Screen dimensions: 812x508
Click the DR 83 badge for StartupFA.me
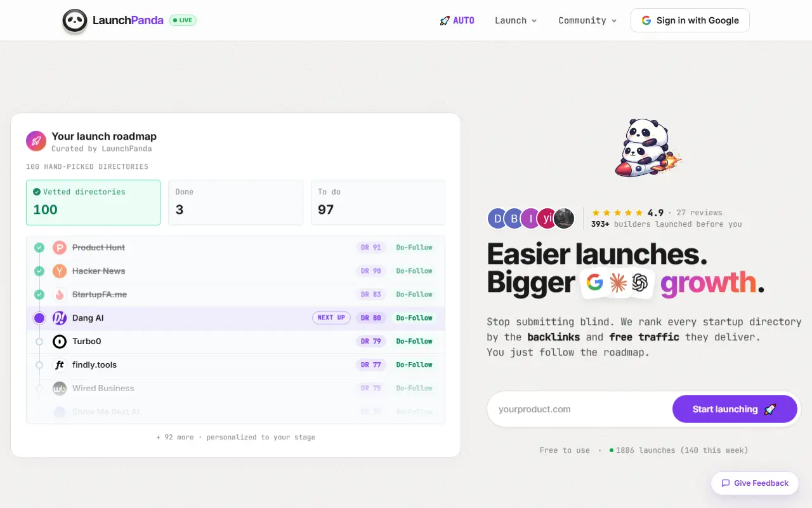click(371, 295)
